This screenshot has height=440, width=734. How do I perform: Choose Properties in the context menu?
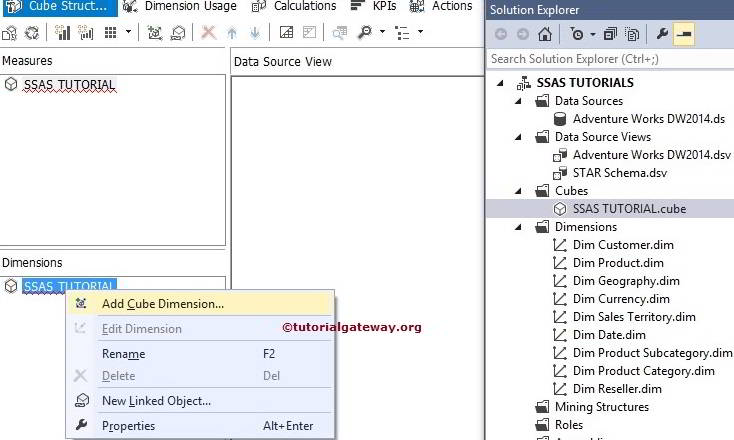pos(201,425)
